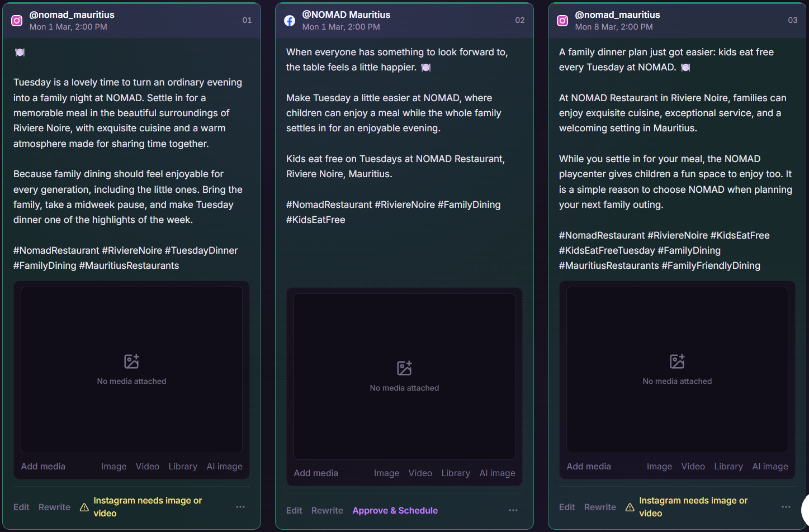The image size is (809, 532).
Task: Click the #TuesdayDinner hashtag in post 01
Action: 201,250
